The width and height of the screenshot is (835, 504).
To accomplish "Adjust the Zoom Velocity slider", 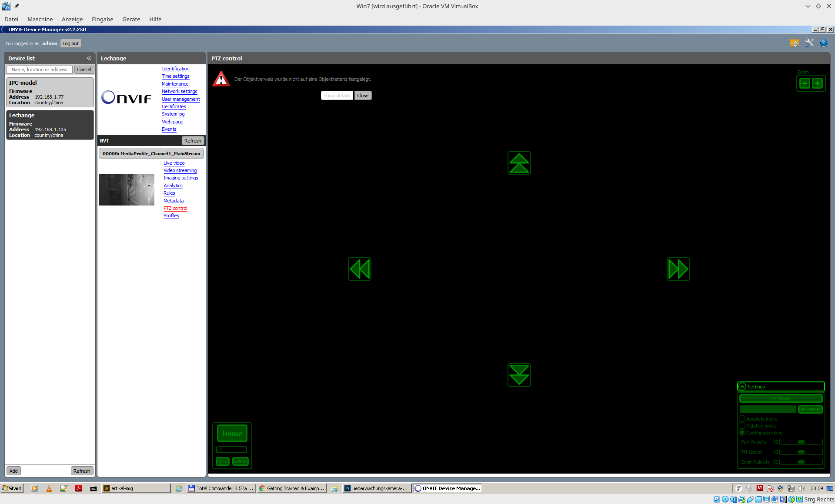I will point(801,462).
